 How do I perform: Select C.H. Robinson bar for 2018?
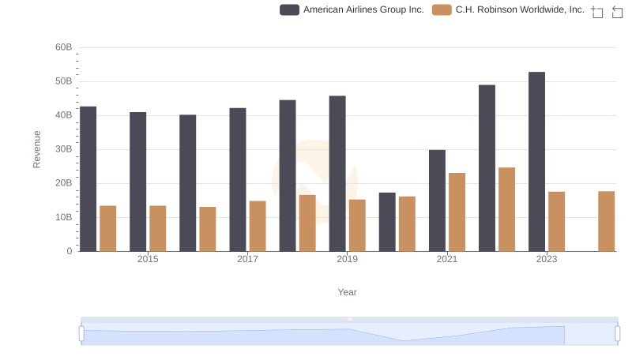307,223
